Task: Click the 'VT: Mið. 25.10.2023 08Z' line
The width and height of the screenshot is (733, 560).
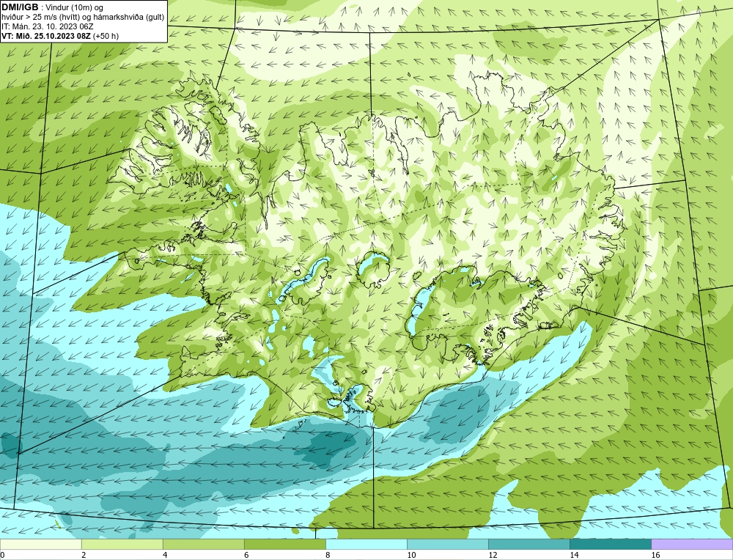Action: pos(59,36)
